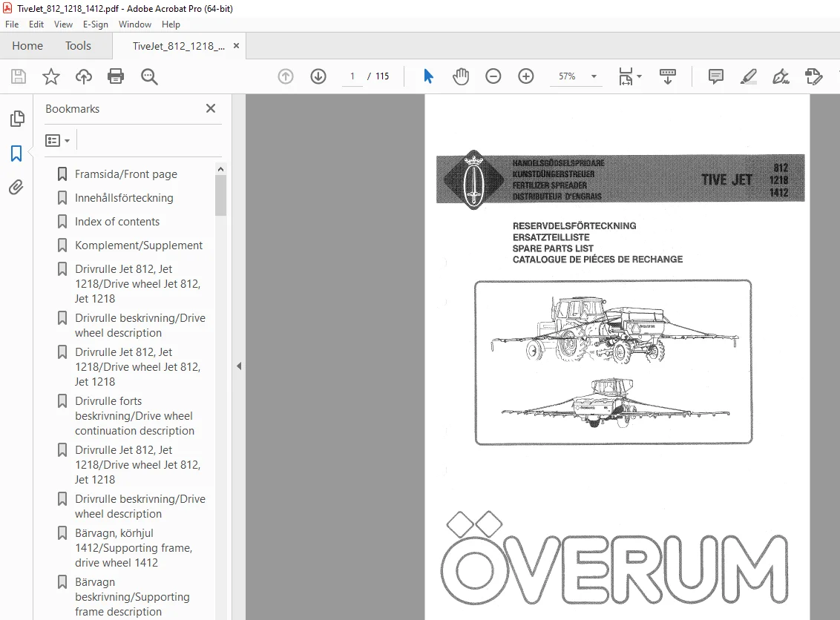
Task: Click the scrolling mode keyboard icon
Action: tap(668, 76)
